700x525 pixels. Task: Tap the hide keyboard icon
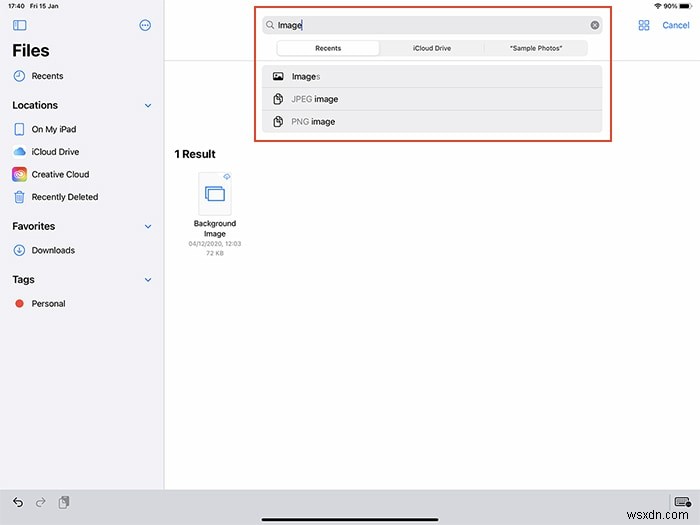pyautogui.click(x=683, y=502)
